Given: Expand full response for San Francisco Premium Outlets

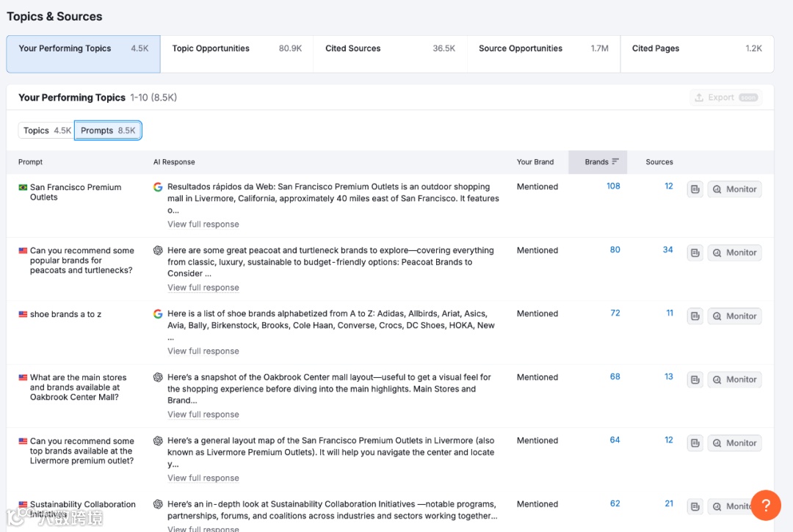Looking at the screenshot, I should [203, 225].
